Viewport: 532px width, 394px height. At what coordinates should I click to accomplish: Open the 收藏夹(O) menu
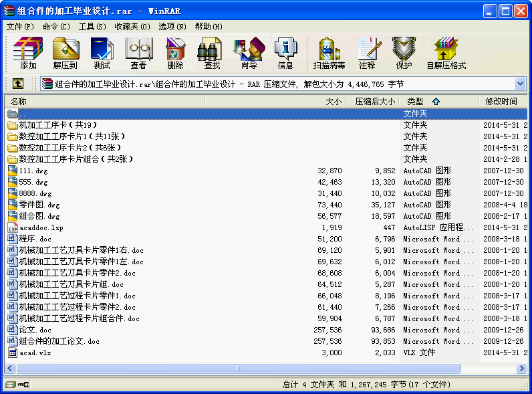(132, 27)
